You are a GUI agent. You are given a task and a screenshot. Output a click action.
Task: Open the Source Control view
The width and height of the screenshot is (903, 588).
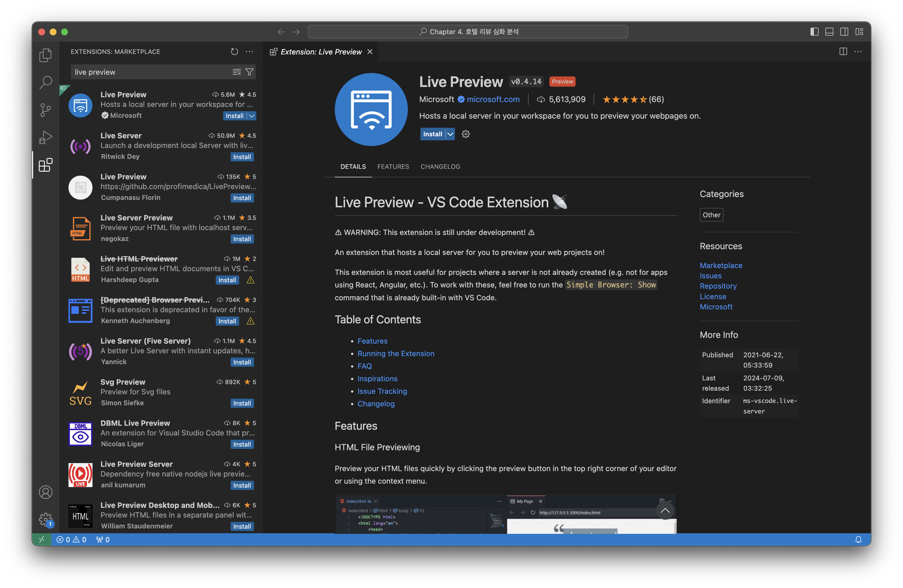pyautogui.click(x=46, y=110)
